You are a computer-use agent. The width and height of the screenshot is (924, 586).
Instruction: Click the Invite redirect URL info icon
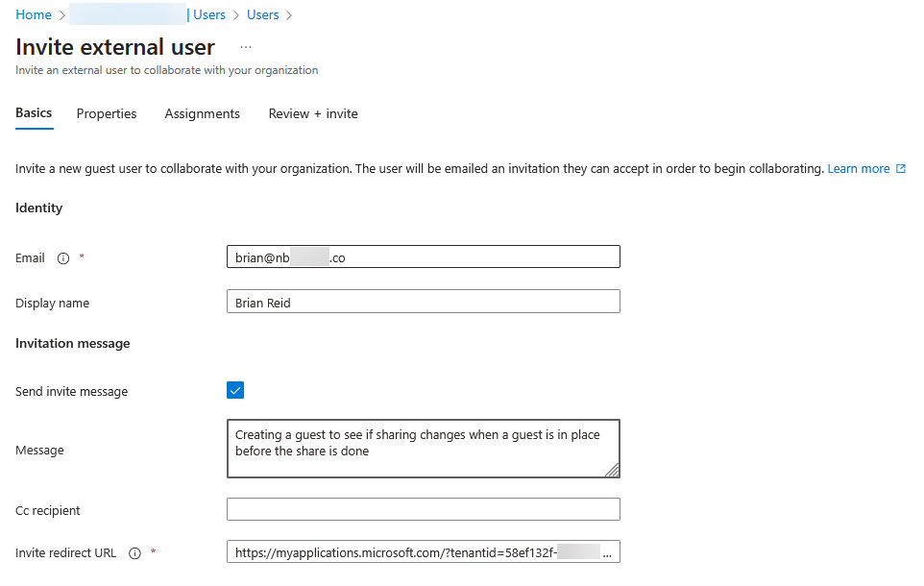134,553
